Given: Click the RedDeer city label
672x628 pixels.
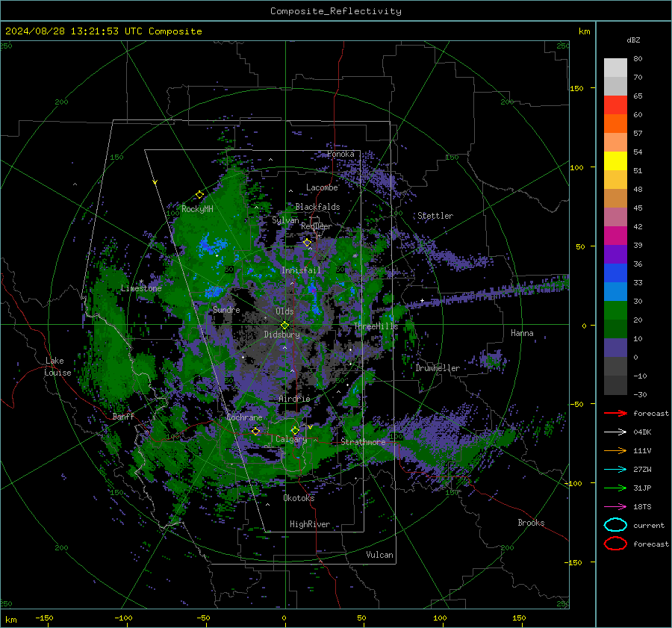Looking at the screenshot, I should click(x=317, y=226).
